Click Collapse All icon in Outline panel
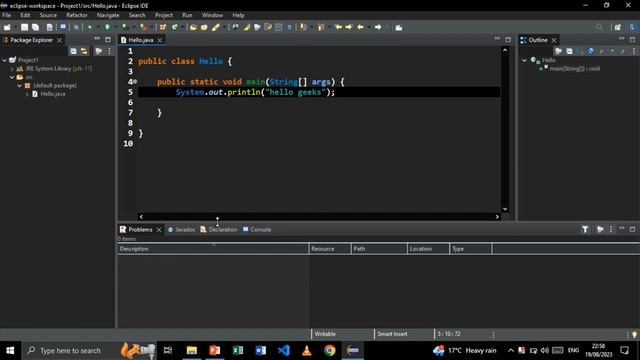Viewport: 640px width, 360px height. tap(569, 51)
